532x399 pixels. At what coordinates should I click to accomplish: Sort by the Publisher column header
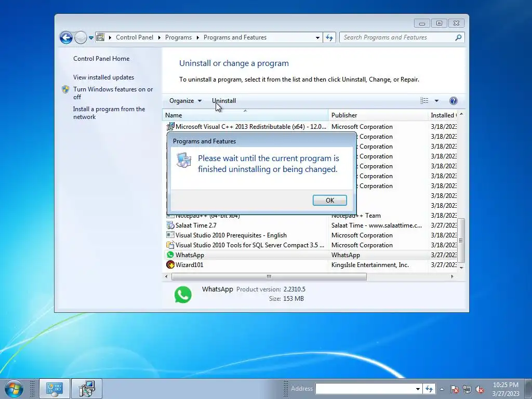click(378, 115)
